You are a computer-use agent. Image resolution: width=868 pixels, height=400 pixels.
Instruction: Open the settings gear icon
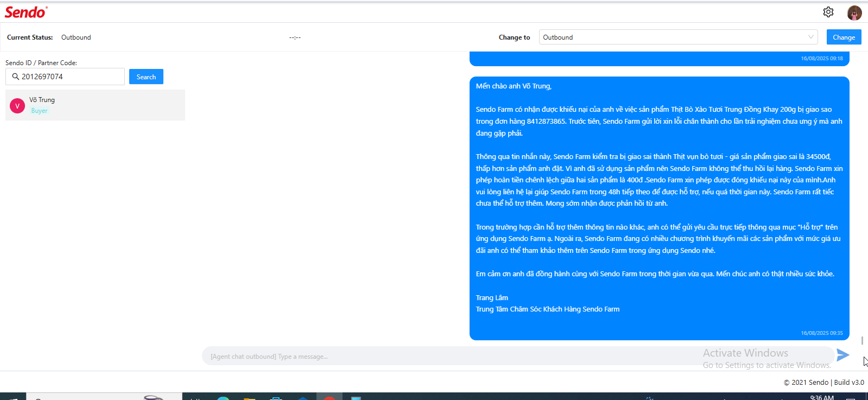pos(828,12)
